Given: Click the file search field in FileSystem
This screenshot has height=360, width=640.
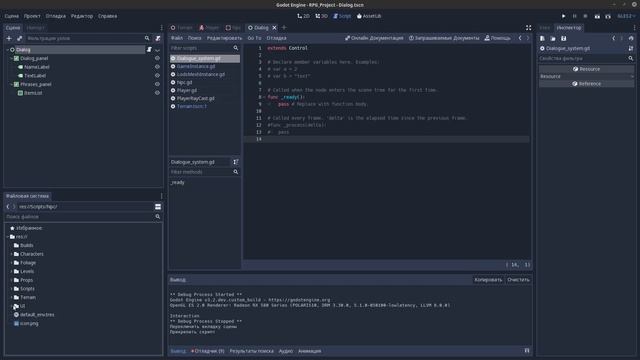Looking at the screenshot, I should 83,217.
